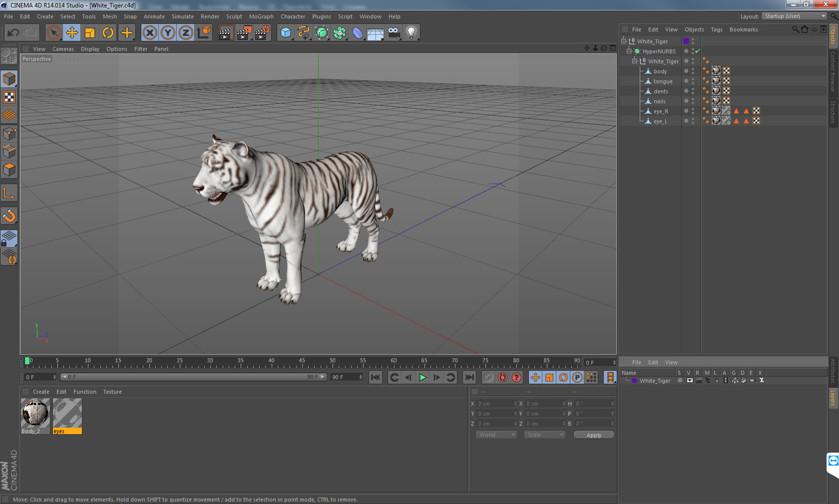Activate the Scale tool

point(90,33)
